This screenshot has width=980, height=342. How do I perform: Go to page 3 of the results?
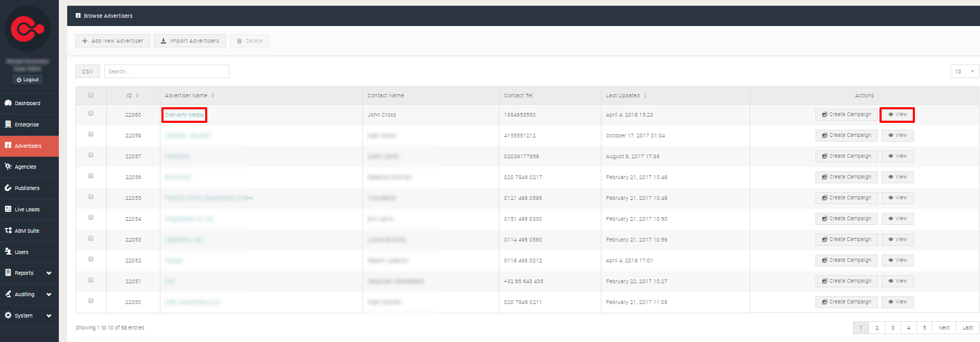893,328
